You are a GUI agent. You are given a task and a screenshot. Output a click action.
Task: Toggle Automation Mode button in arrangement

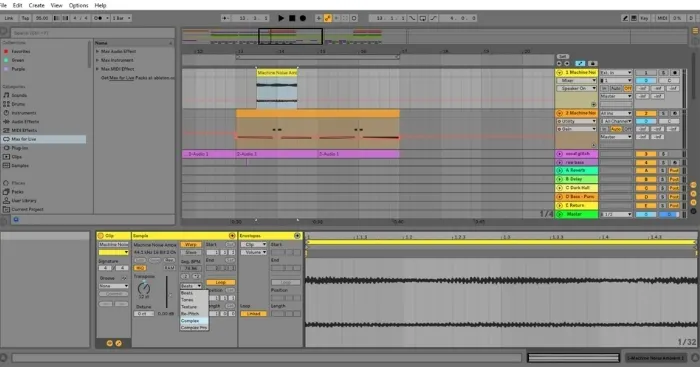[x=580, y=63]
